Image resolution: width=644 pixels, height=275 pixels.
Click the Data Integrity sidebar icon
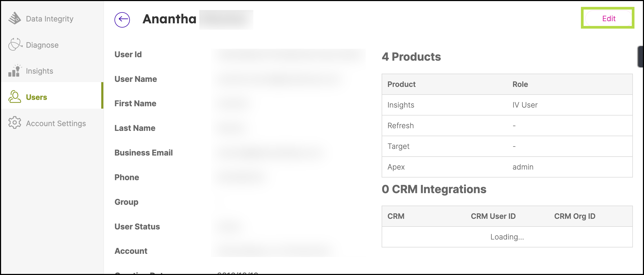click(x=15, y=18)
